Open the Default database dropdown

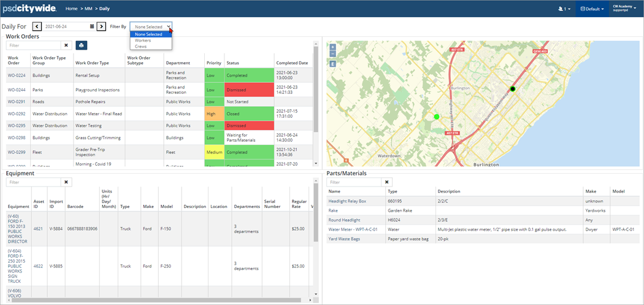[592, 9]
